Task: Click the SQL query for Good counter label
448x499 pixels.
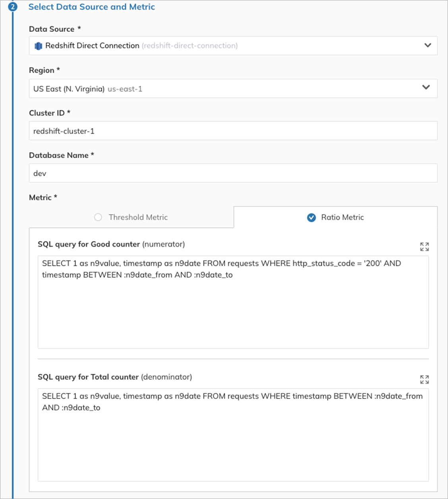Action: tap(111, 244)
